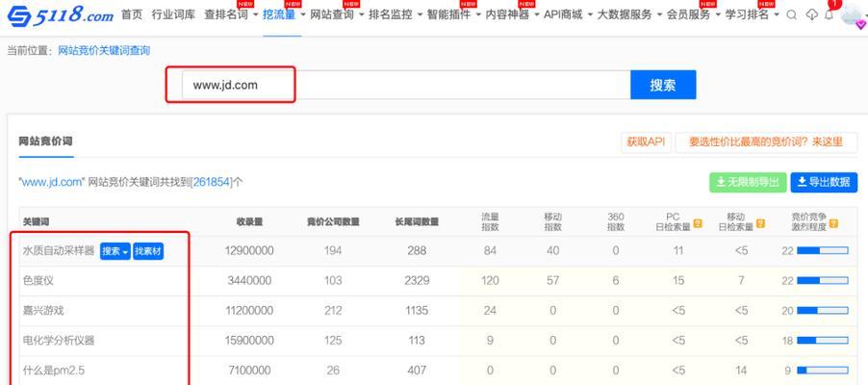The width and height of the screenshot is (868, 385).
Task: Click 竞价公司数量 value 212
Action: coord(333,311)
